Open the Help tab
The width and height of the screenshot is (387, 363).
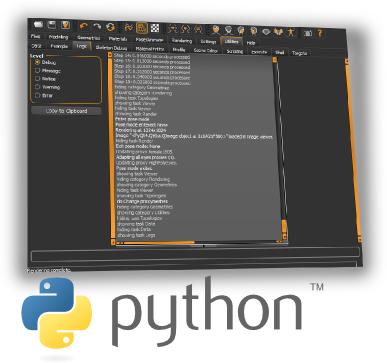(251, 43)
